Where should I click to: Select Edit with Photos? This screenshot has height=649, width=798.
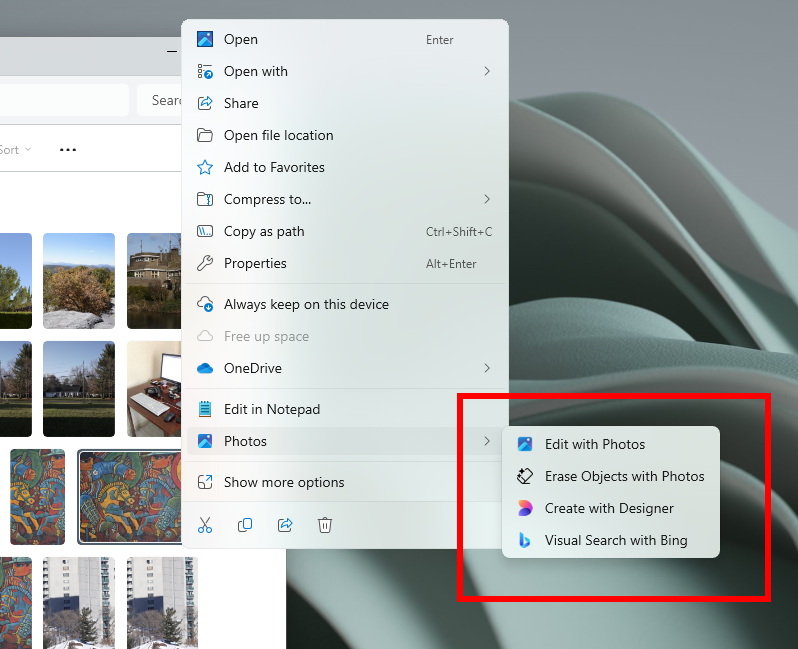594,444
